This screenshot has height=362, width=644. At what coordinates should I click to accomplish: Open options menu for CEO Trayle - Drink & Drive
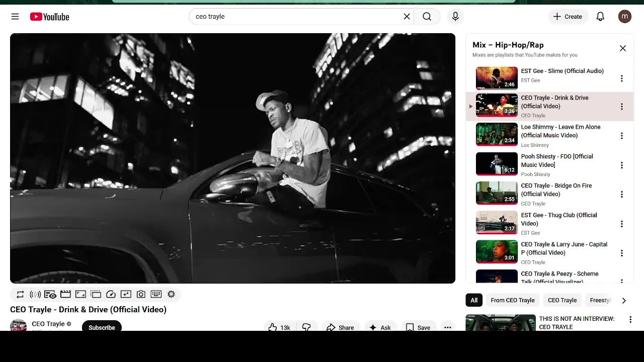622,107
